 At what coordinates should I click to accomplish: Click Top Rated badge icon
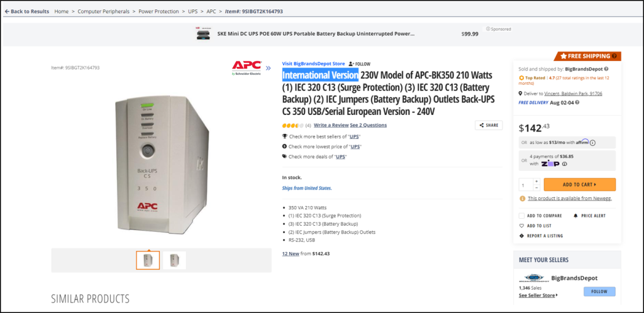[x=521, y=77]
